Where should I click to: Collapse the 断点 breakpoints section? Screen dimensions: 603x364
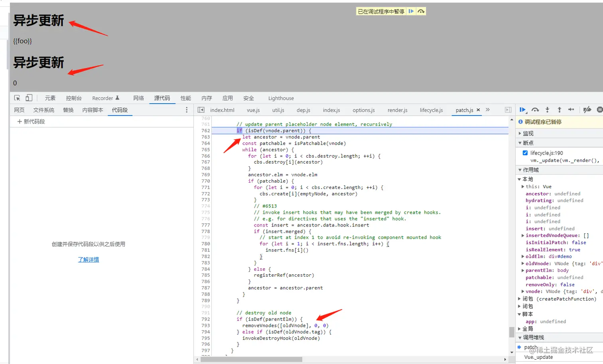(x=520, y=143)
